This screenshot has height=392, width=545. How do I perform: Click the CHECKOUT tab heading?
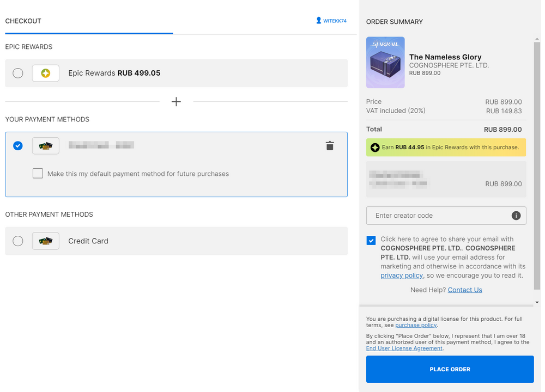pos(23,21)
